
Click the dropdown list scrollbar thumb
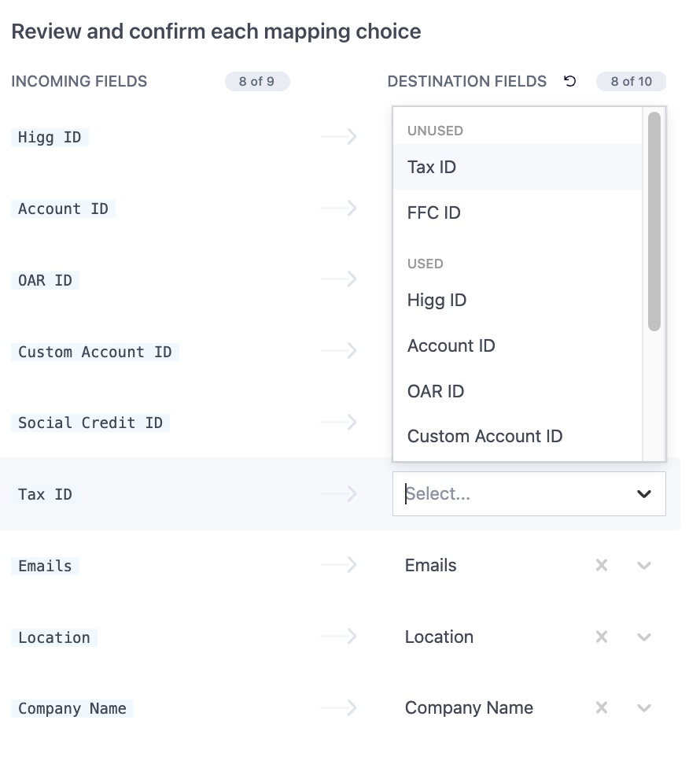[x=654, y=222]
